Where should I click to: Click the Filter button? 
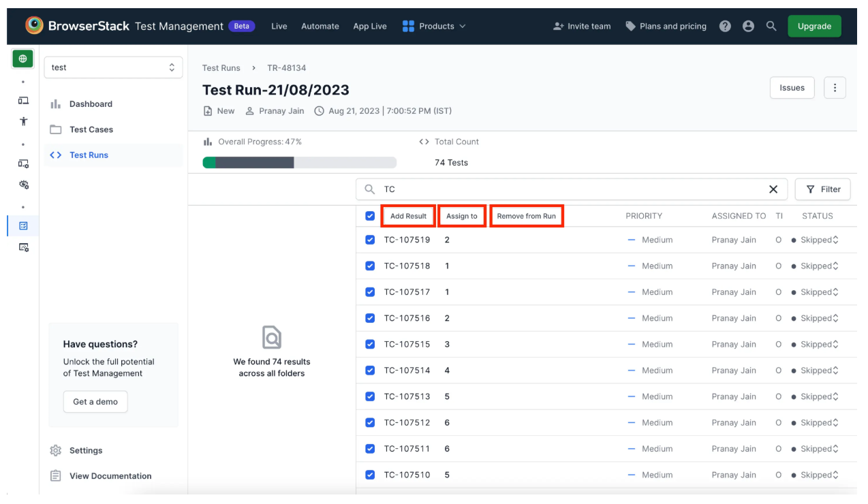823,189
